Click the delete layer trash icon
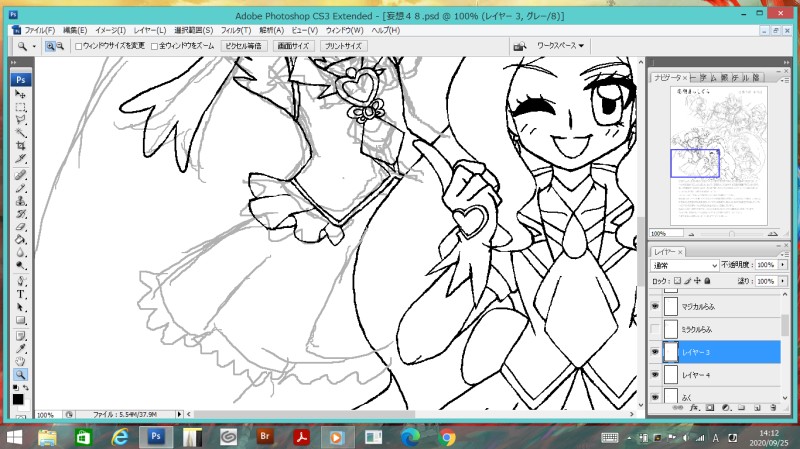This screenshot has width=800, height=449. tap(773, 408)
